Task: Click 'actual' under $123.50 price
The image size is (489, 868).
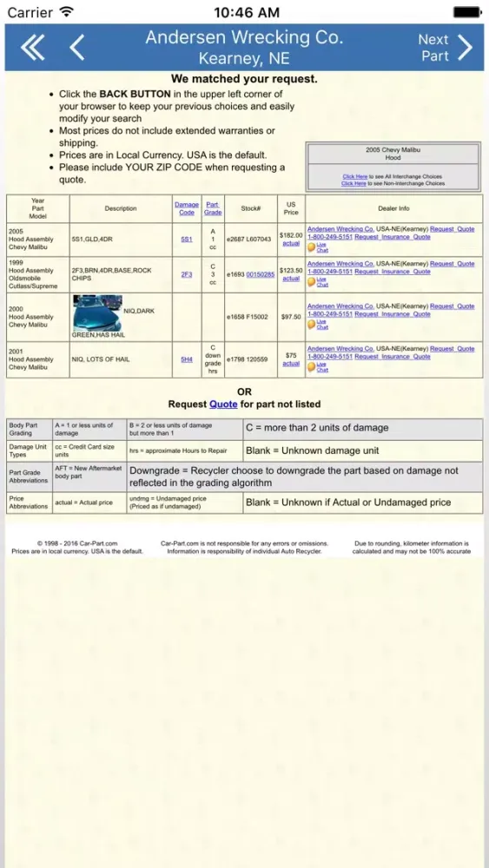Action: 291,279
